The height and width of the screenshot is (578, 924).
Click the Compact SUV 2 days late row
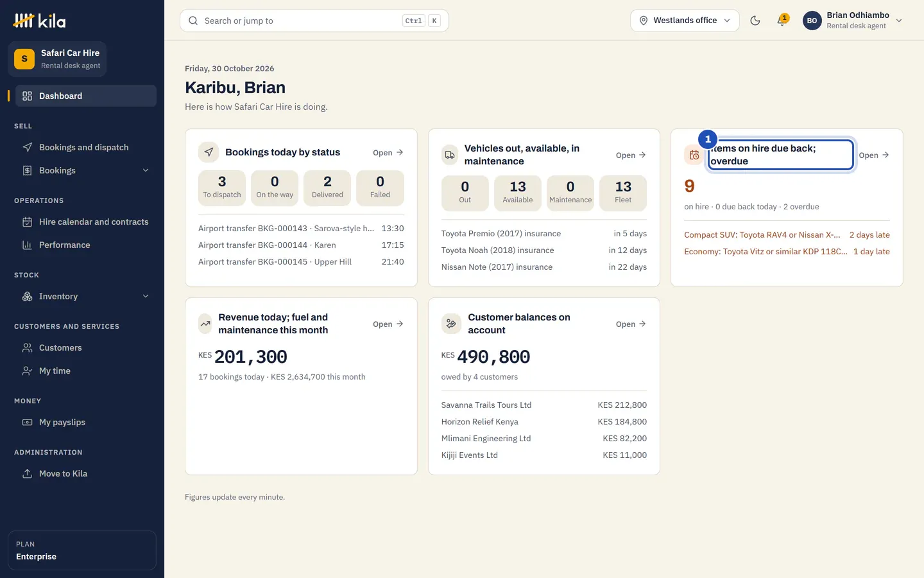click(x=787, y=234)
